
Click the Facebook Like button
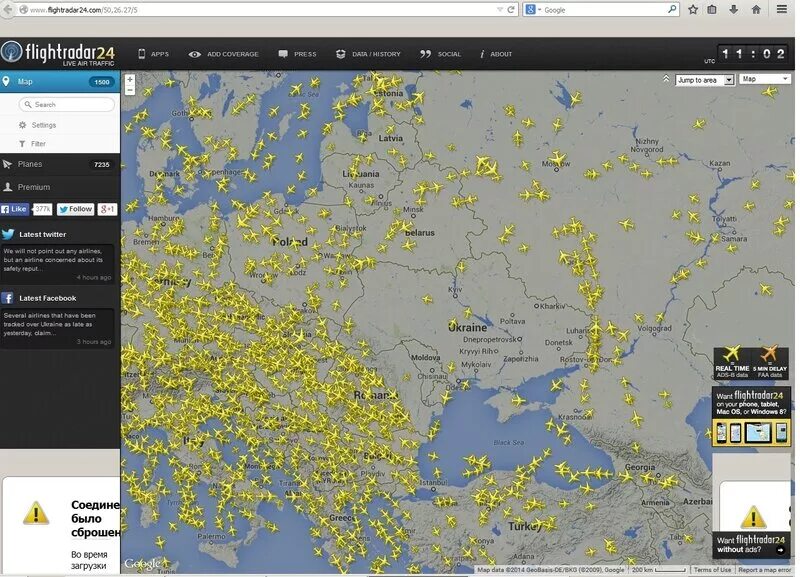click(15, 209)
